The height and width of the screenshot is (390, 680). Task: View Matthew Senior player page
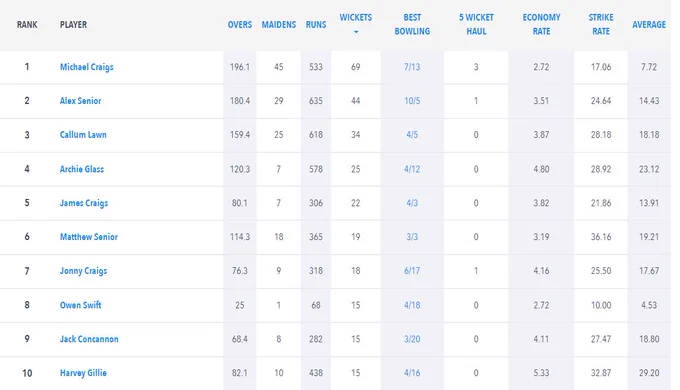tap(89, 237)
